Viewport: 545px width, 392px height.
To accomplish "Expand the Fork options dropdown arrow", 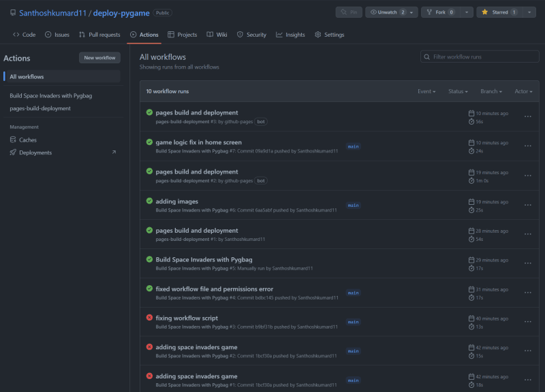I will [467, 12].
